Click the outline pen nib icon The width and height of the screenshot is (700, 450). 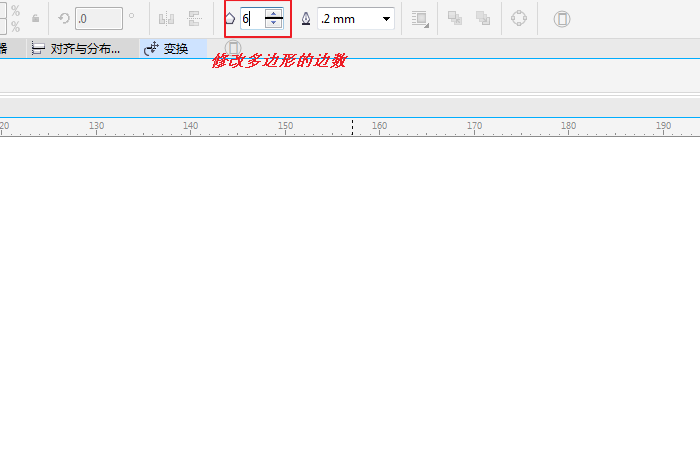click(x=306, y=18)
